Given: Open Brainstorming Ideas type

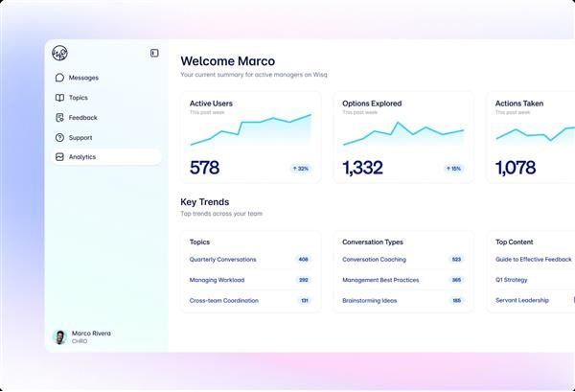Looking at the screenshot, I should point(370,301).
